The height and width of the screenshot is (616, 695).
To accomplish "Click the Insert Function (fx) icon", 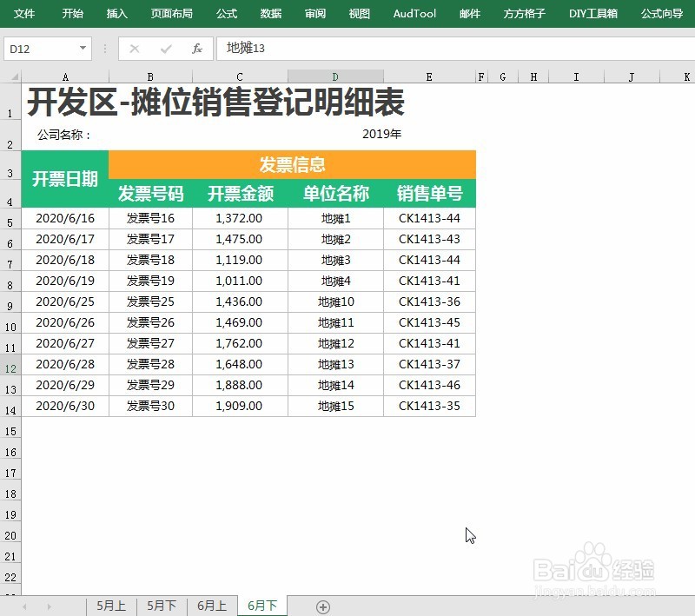I will (x=196, y=49).
